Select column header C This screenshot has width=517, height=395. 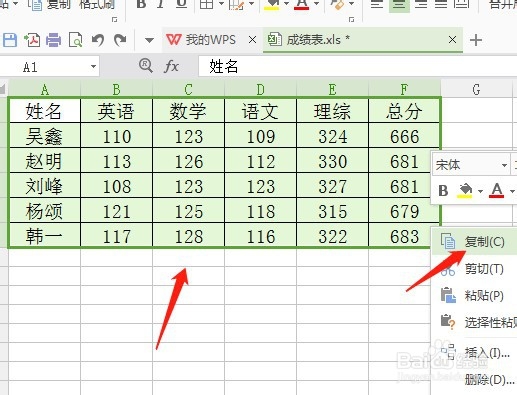pos(188,89)
